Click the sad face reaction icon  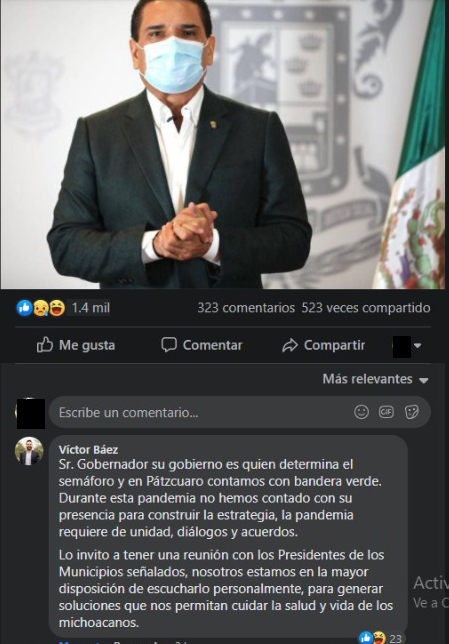pyautogui.click(x=41, y=308)
